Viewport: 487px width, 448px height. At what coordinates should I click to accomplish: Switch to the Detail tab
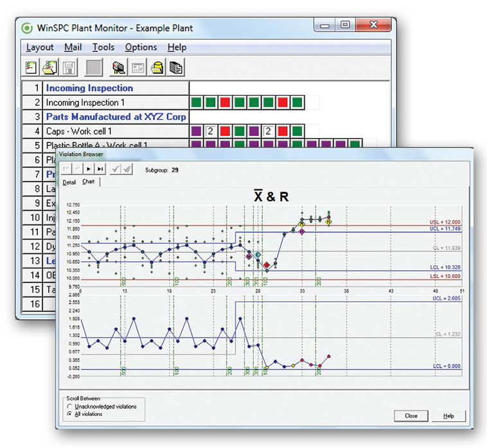[x=69, y=182]
